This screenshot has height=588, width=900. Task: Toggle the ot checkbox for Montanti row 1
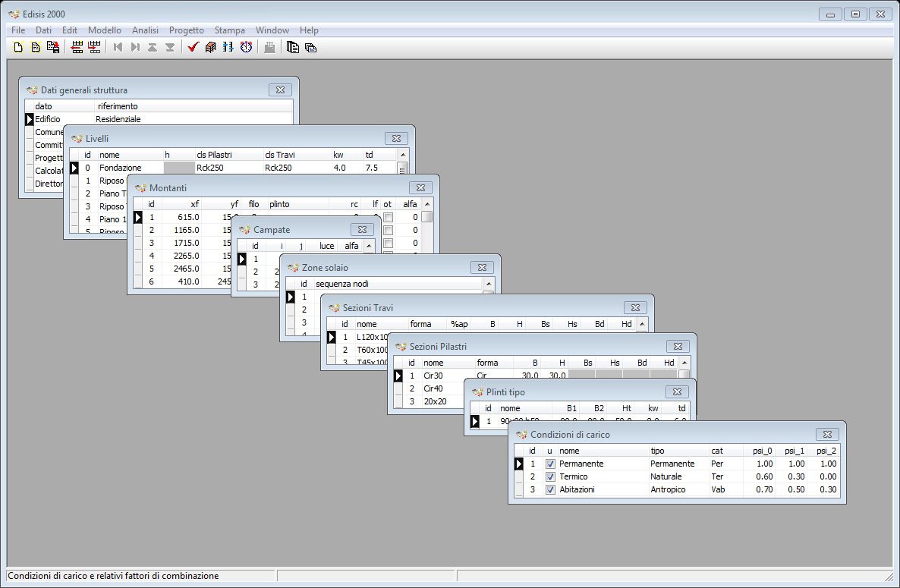click(389, 218)
